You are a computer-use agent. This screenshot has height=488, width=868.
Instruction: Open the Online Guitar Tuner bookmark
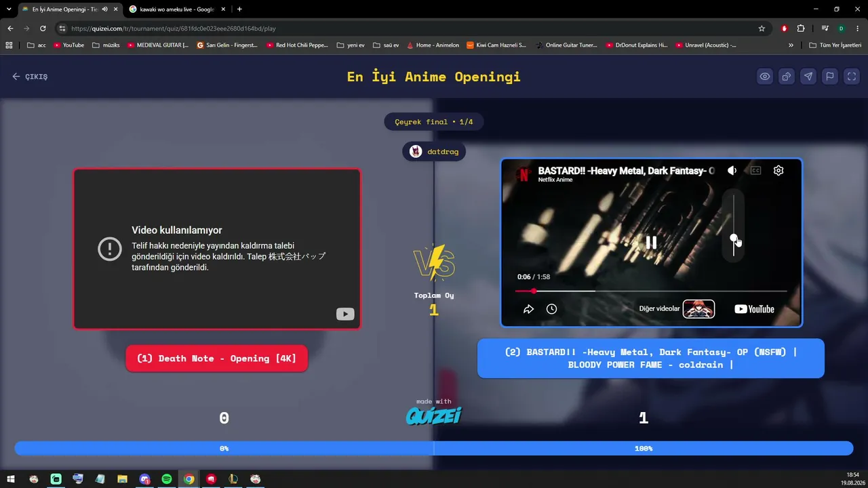click(566, 45)
